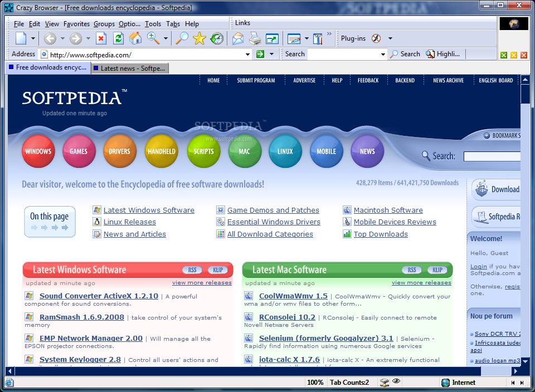Image resolution: width=535 pixels, height=392 pixels.
Task: Expand the Plug-ins dropdown arrow
Action: coord(390,38)
